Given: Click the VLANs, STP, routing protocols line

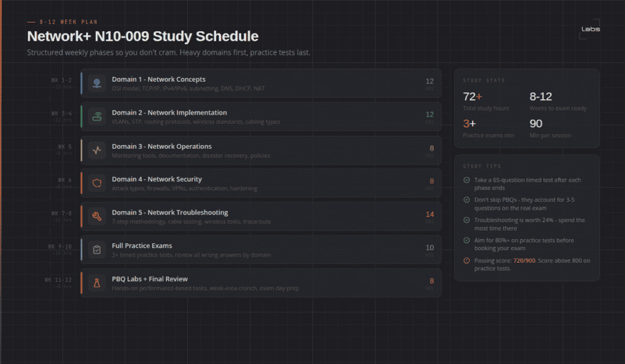Looking at the screenshot, I should [x=196, y=122].
